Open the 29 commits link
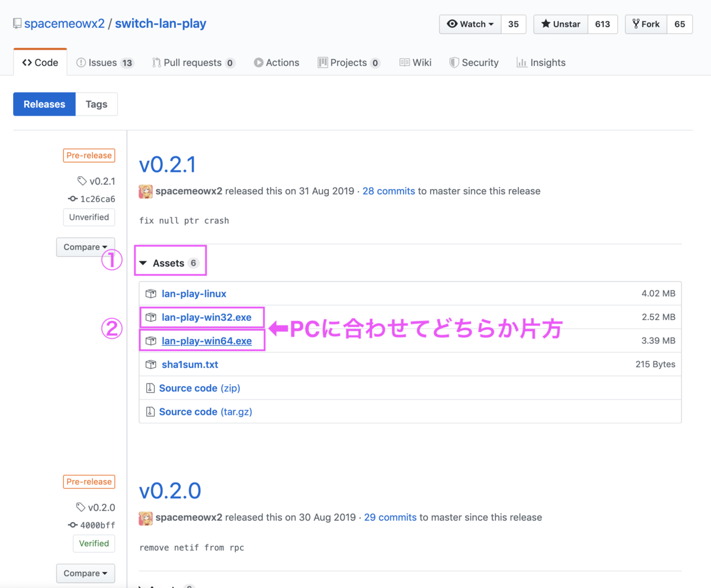711x588 pixels. (x=390, y=517)
